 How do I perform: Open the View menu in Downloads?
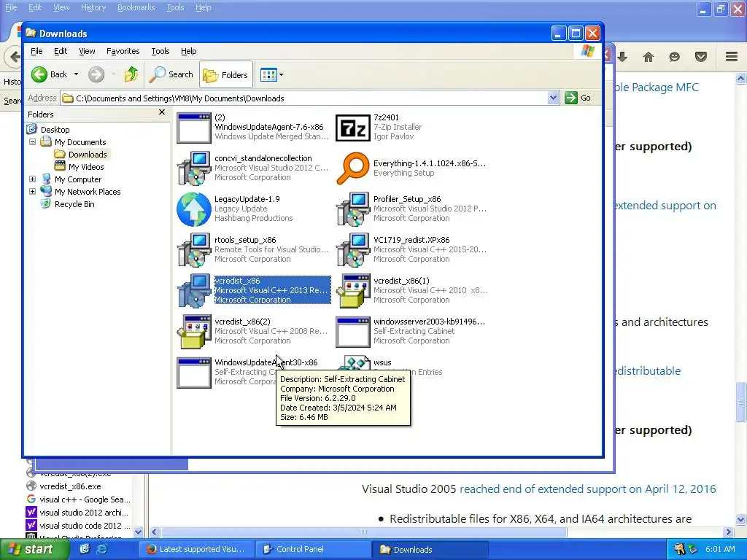click(x=87, y=51)
